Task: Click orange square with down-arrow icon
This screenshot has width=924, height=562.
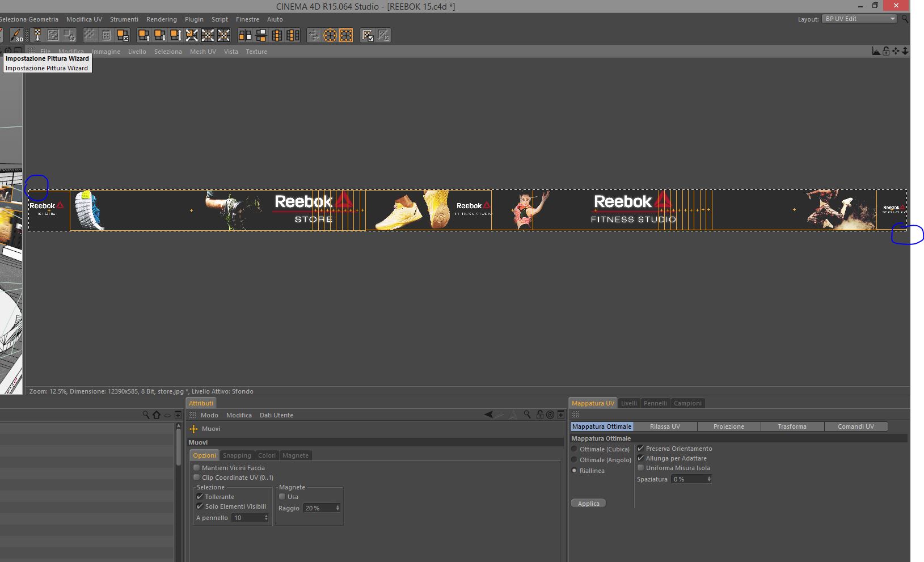Action: point(160,36)
